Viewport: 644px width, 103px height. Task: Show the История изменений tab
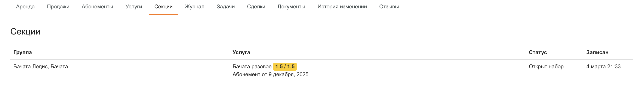pyautogui.click(x=342, y=7)
